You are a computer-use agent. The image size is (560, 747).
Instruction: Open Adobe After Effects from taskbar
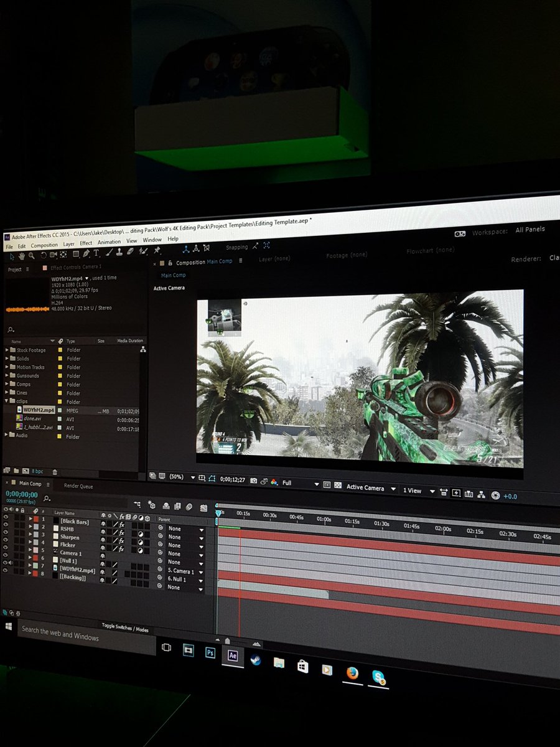pos(233,655)
